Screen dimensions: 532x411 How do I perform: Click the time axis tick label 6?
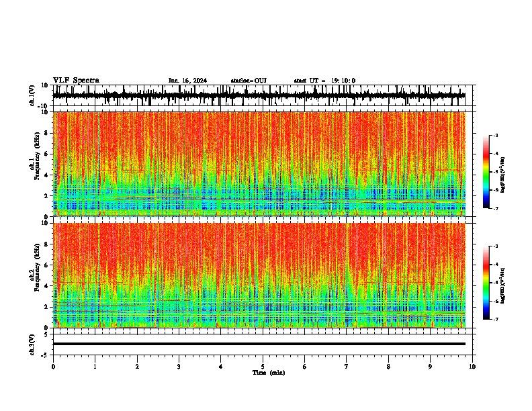pos(305,367)
